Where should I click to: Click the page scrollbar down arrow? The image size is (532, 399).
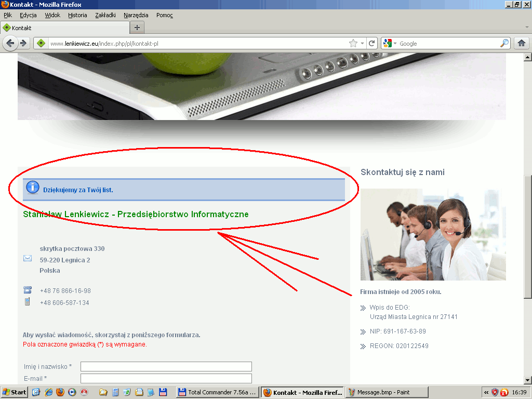(528, 380)
